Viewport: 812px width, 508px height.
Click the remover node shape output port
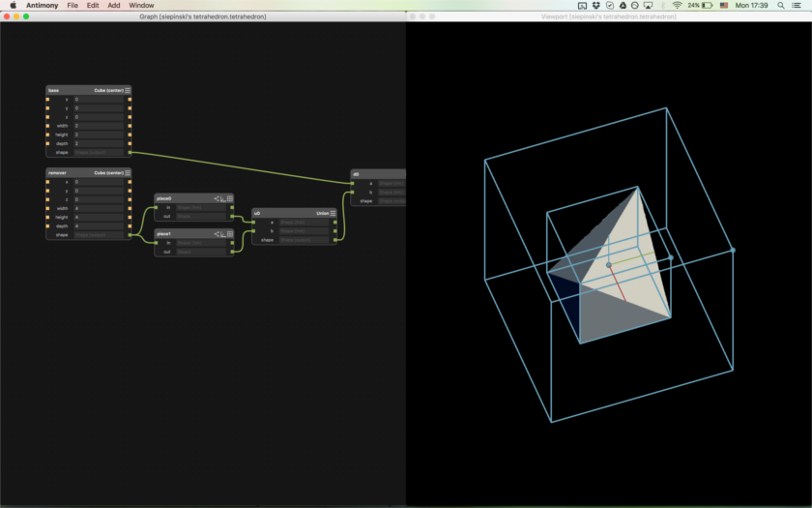click(130, 235)
